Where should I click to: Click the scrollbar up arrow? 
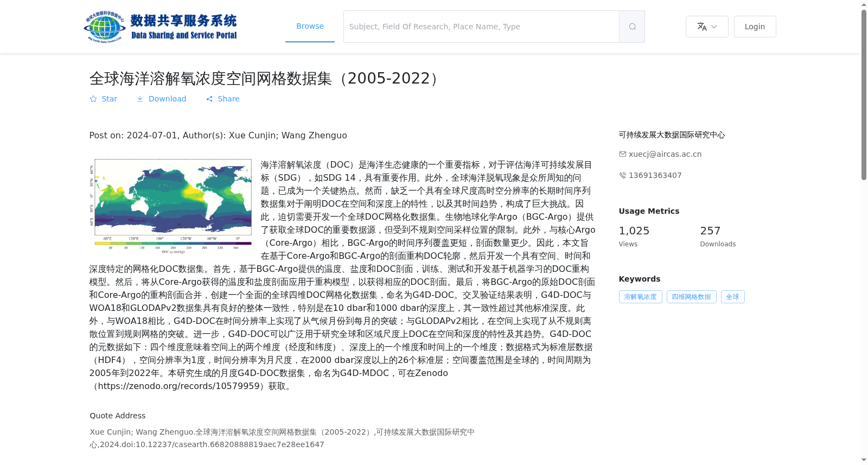pyautogui.click(x=864, y=4)
